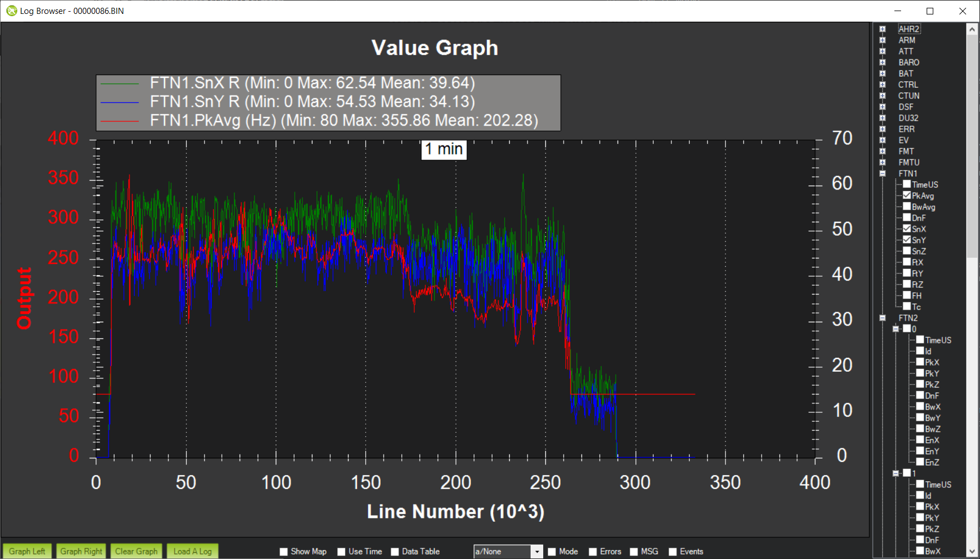Select the ATT message type
This screenshot has height=559, width=980.
(906, 51)
